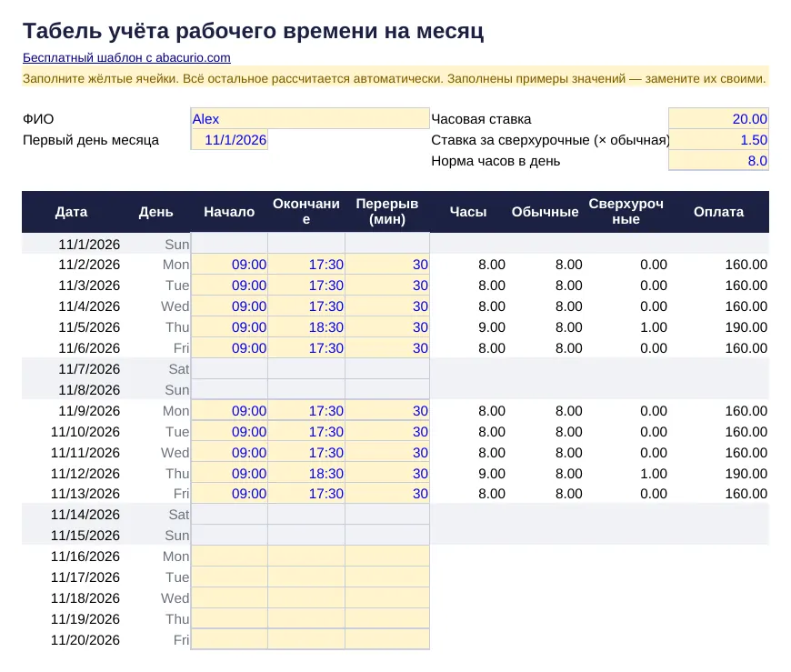Click the empty end cell for 11/17/2026

306,577
